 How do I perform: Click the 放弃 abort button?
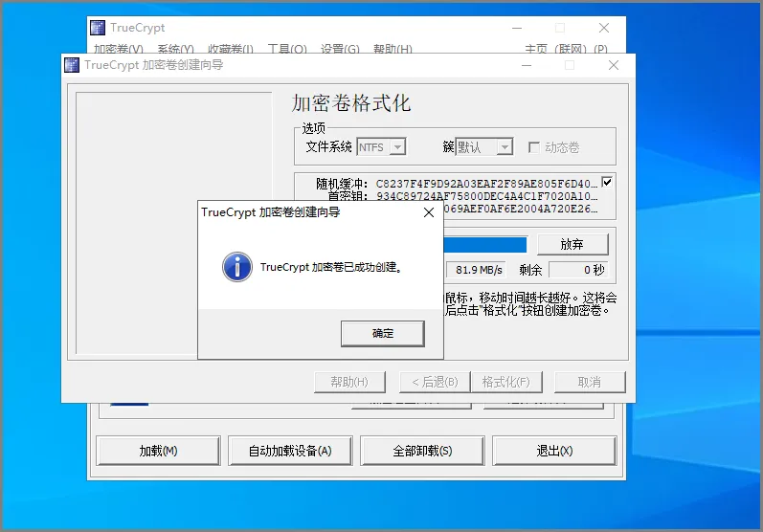[572, 244]
